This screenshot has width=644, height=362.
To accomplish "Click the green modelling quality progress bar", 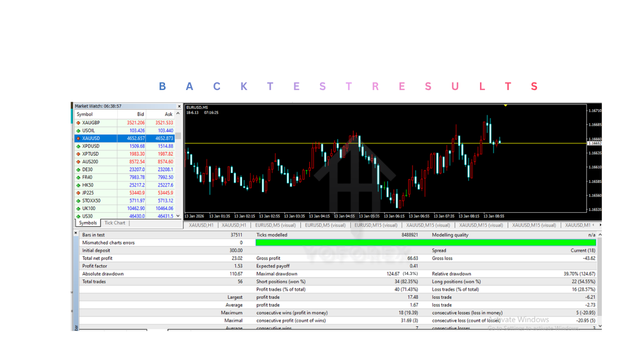I will pyautogui.click(x=425, y=243).
